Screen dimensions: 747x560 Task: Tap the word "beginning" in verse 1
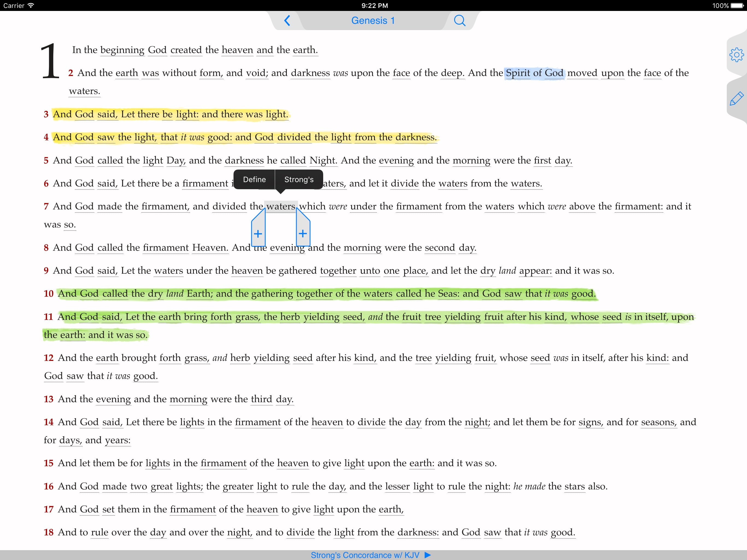[122, 50]
